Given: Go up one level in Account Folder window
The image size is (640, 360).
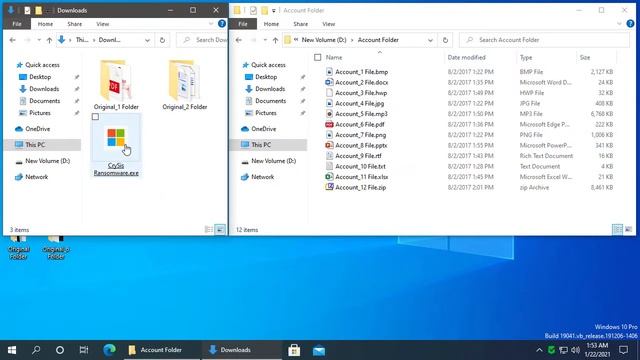Looking at the screenshot, I should point(275,40).
